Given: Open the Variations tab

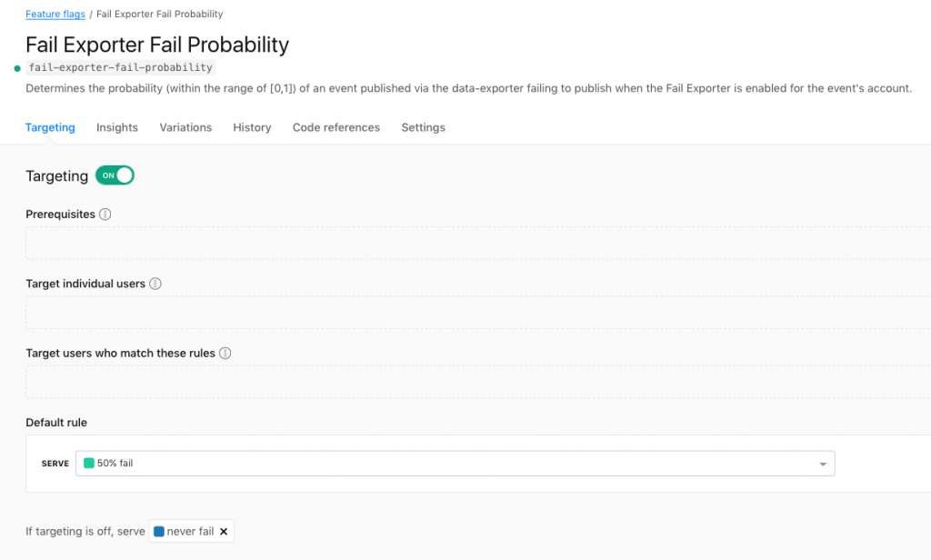Looking at the screenshot, I should coord(185,127).
